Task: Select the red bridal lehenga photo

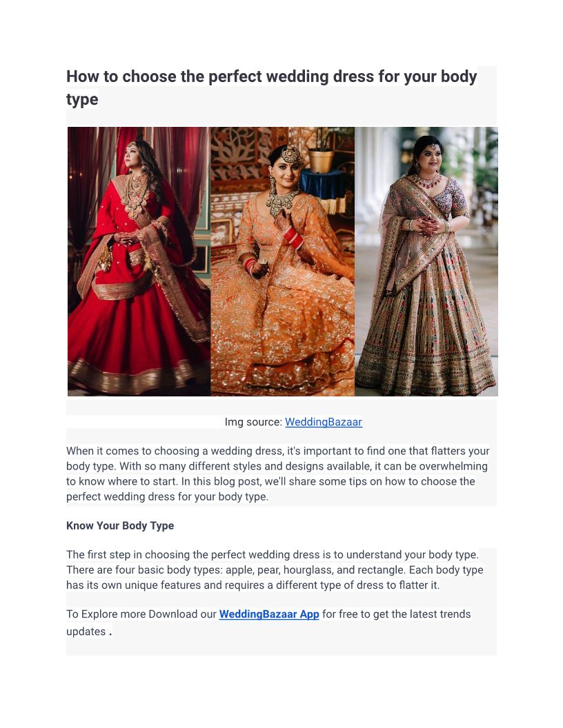Action: click(139, 261)
